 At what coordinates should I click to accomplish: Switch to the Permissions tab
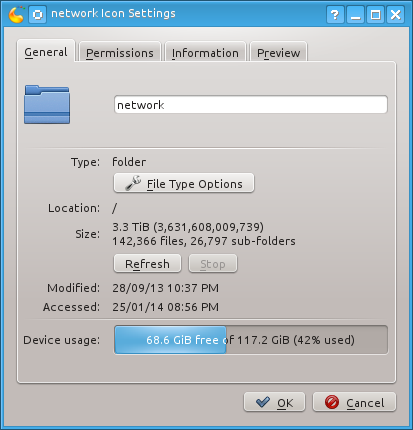click(x=120, y=52)
